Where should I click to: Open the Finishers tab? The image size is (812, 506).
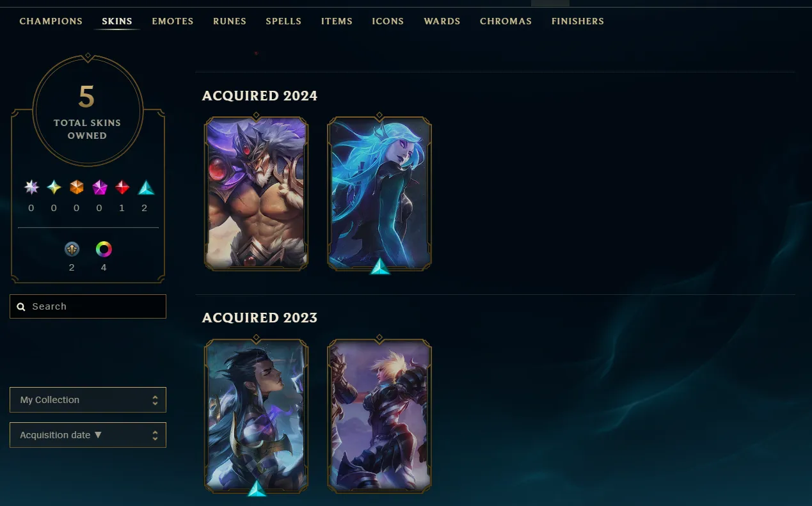click(x=578, y=21)
